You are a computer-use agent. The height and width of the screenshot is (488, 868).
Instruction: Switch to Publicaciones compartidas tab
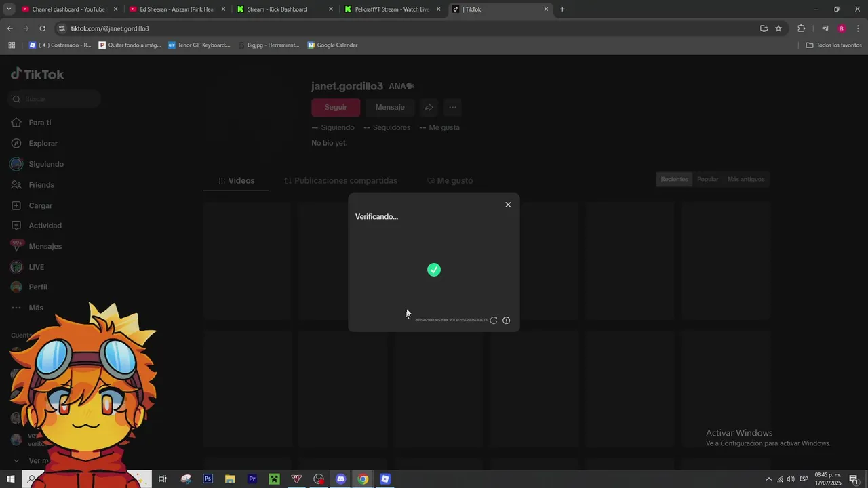340,181
